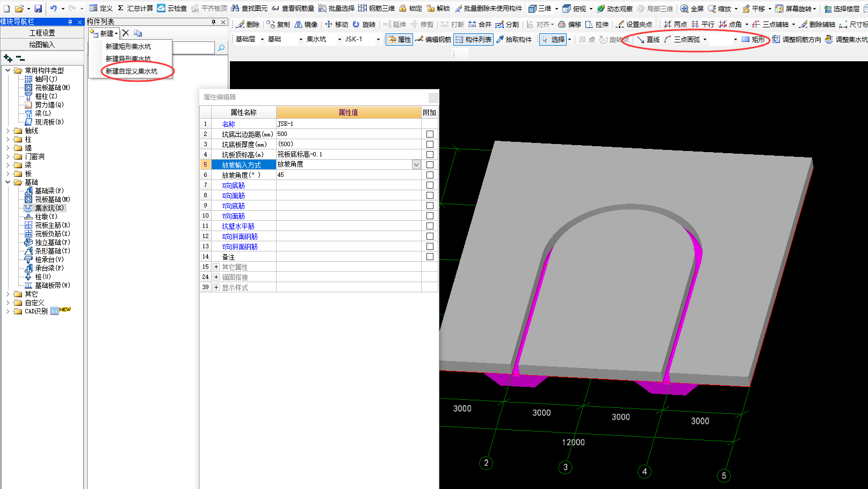This screenshot has height=489, width=868.
Task: Click the 工程设置 button
Action: click(42, 33)
